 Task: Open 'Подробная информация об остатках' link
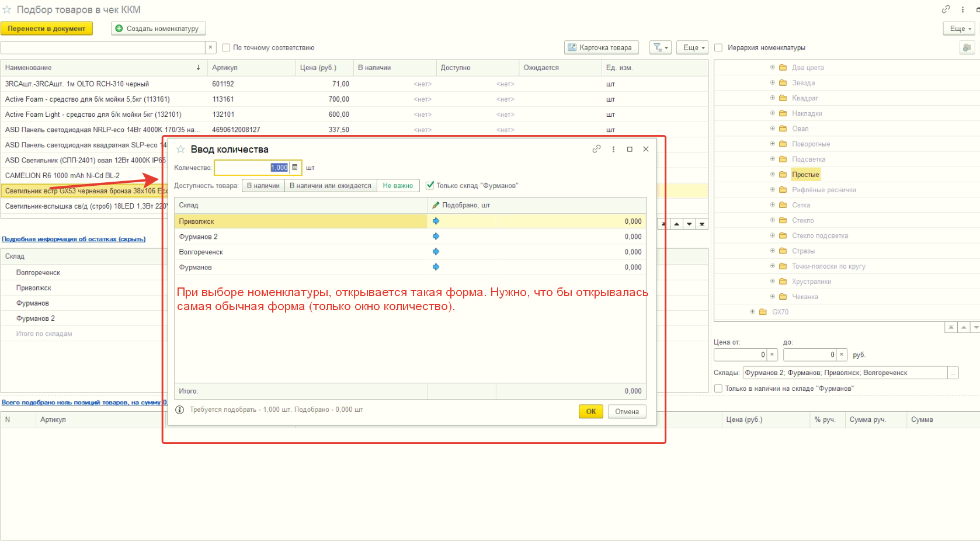pyautogui.click(x=74, y=239)
